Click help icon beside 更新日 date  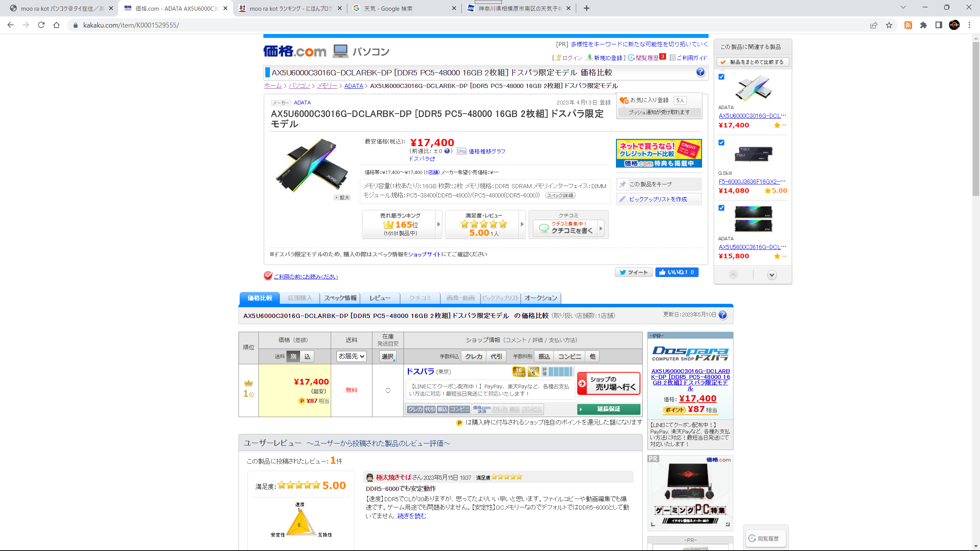(722, 315)
